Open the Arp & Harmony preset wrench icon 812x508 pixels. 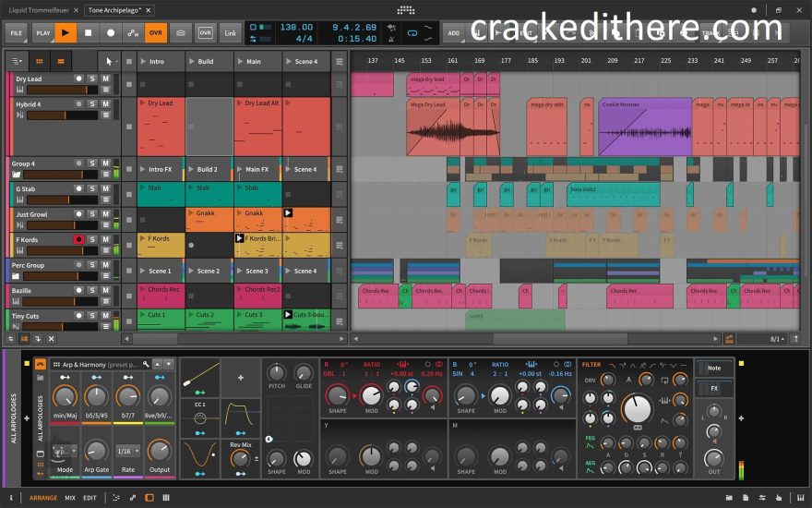point(146,365)
